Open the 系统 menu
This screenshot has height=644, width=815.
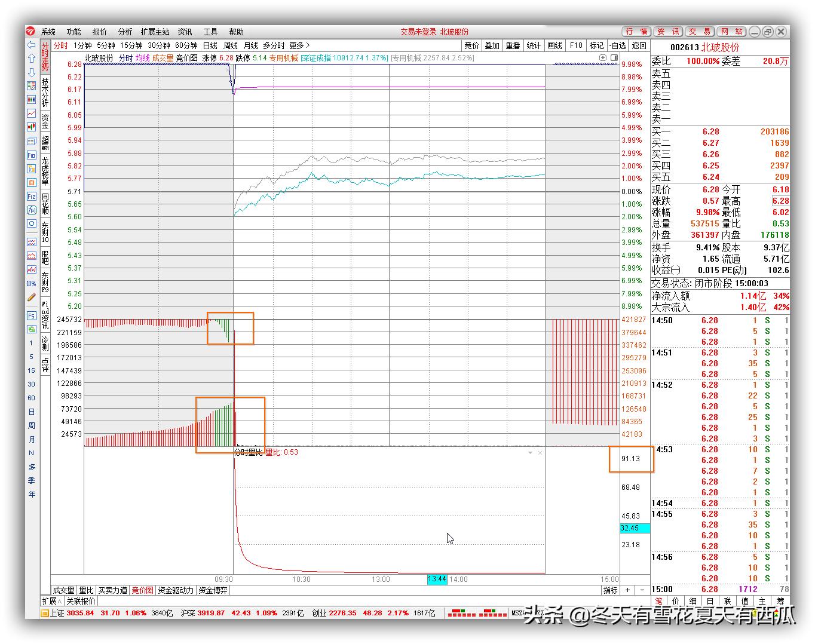point(48,32)
